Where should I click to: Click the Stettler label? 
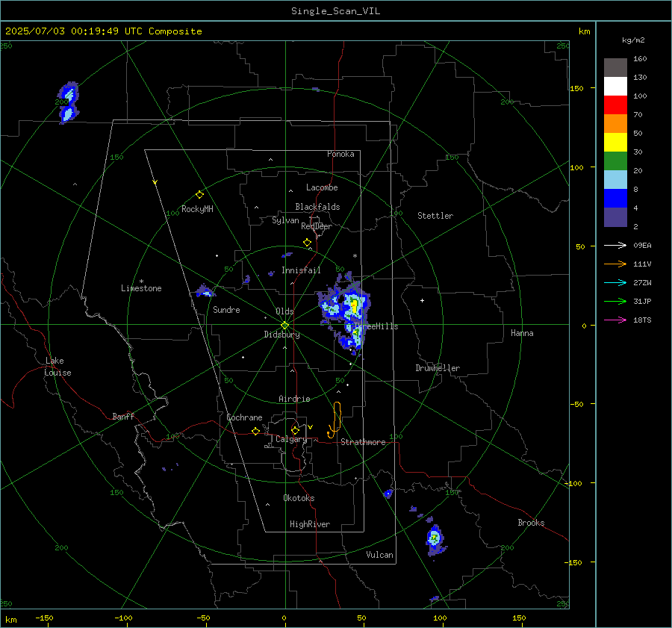[x=435, y=216]
